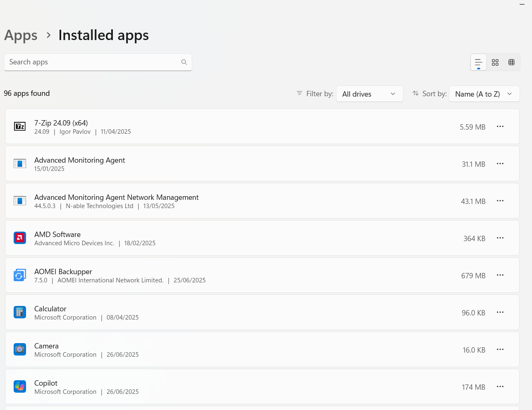
Task: Open more options for Camera
Action: coord(500,349)
